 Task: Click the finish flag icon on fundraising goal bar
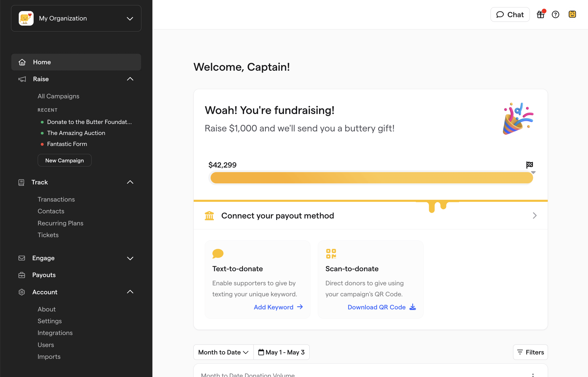click(530, 165)
